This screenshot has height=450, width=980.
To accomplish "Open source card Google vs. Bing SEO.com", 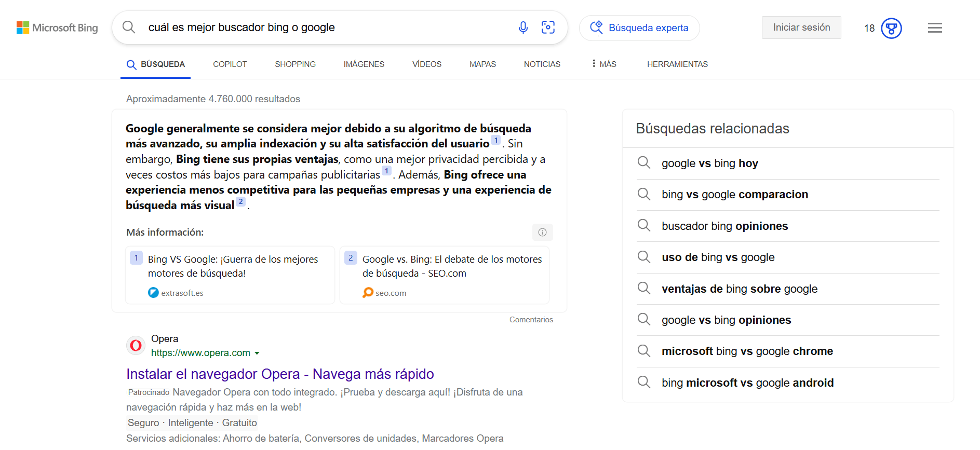I will click(445, 275).
